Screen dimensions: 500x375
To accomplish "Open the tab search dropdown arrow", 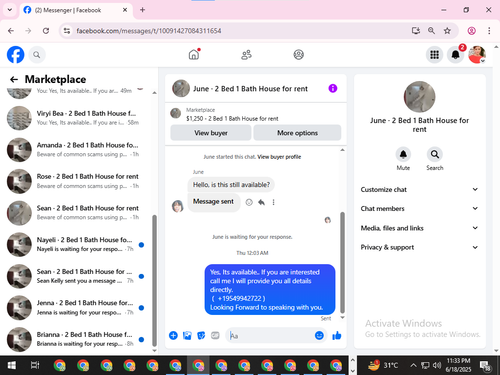I will [10, 10].
